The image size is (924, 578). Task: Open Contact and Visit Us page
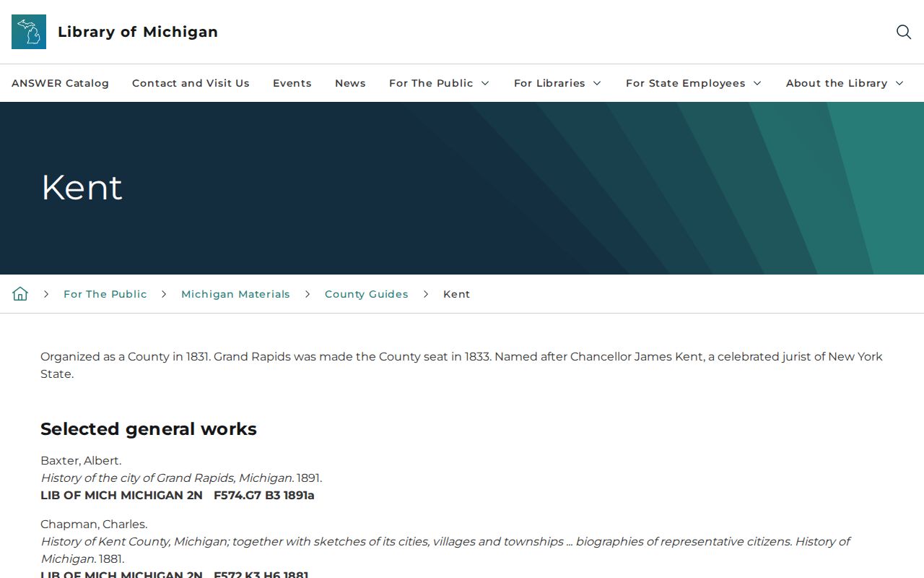click(x=191, y=83)
